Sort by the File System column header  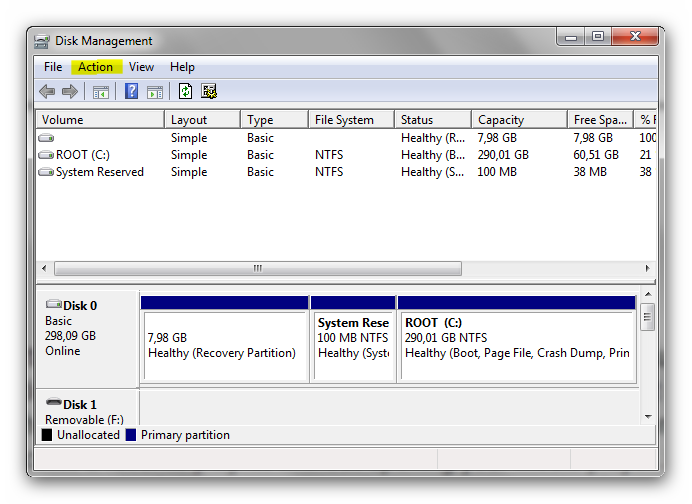(351, 120)
